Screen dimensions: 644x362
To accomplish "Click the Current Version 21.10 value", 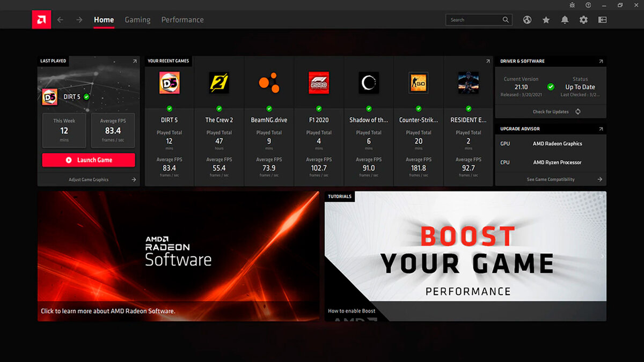I will pos(521,87).
